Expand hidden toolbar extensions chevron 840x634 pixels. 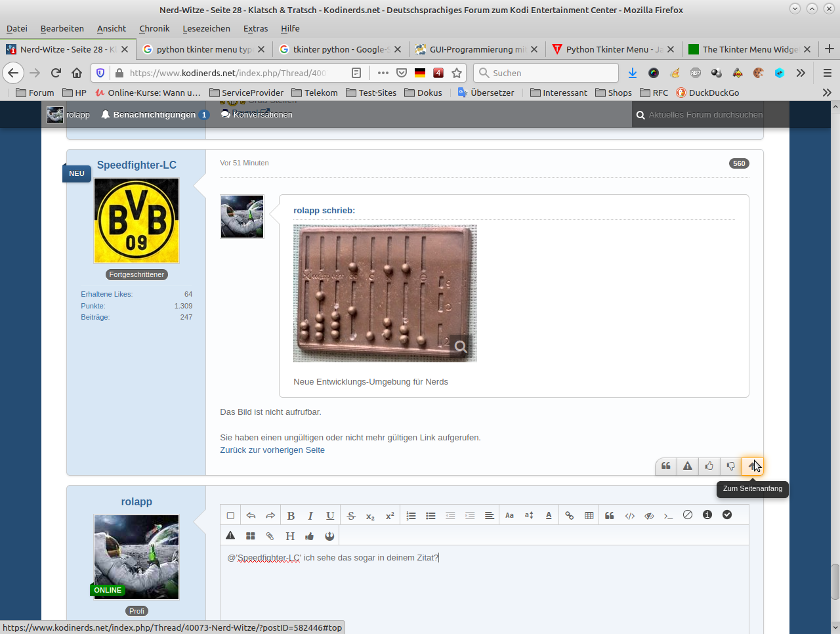point(801,73)
